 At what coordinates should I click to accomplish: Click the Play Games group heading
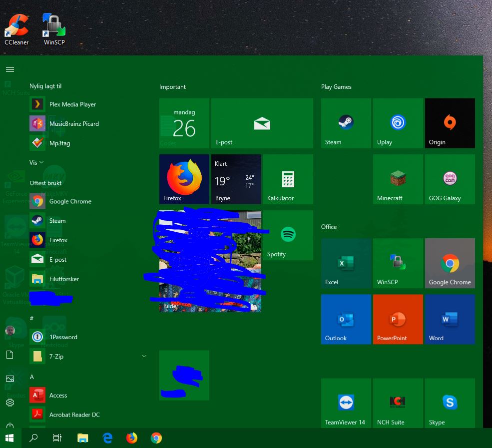click(x=336, y=87)
